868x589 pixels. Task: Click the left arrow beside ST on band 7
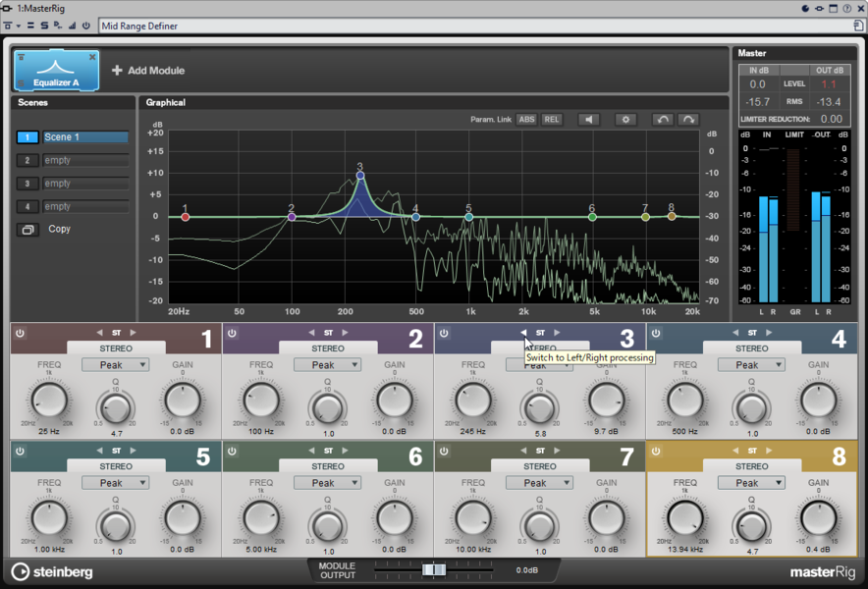523,451
